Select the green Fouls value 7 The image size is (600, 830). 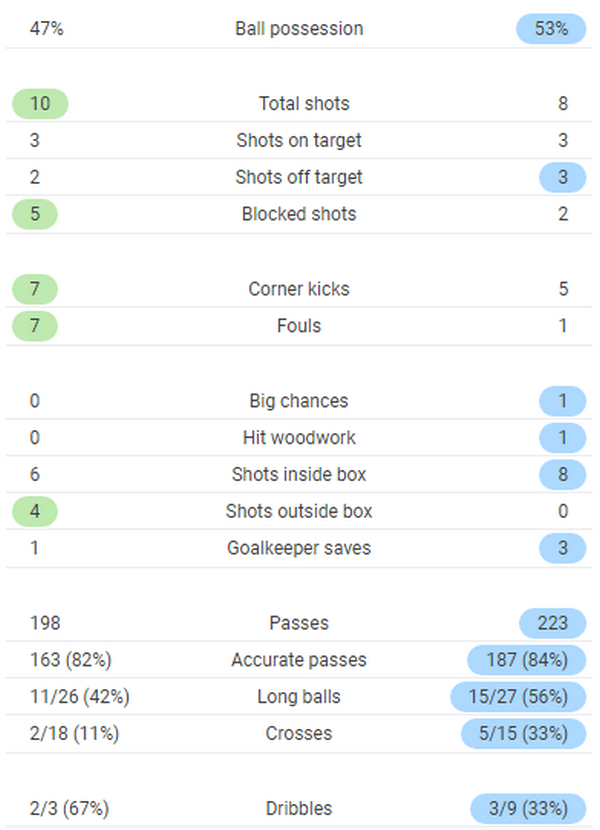35,326
